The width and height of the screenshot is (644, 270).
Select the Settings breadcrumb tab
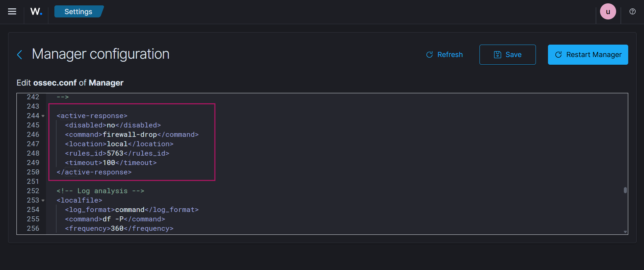(x=78, y=12)
